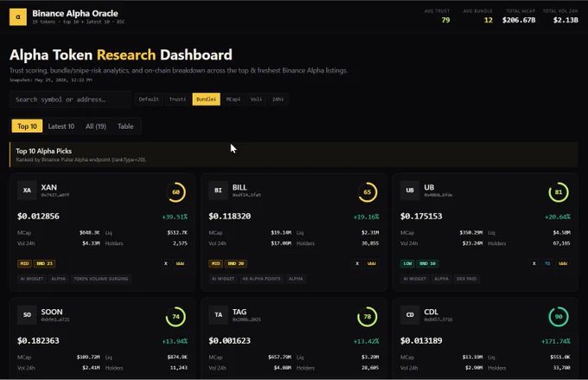Click UB's holders count 67,165
The height and width of the screenshot is (380, 588).
pos(561,243)
